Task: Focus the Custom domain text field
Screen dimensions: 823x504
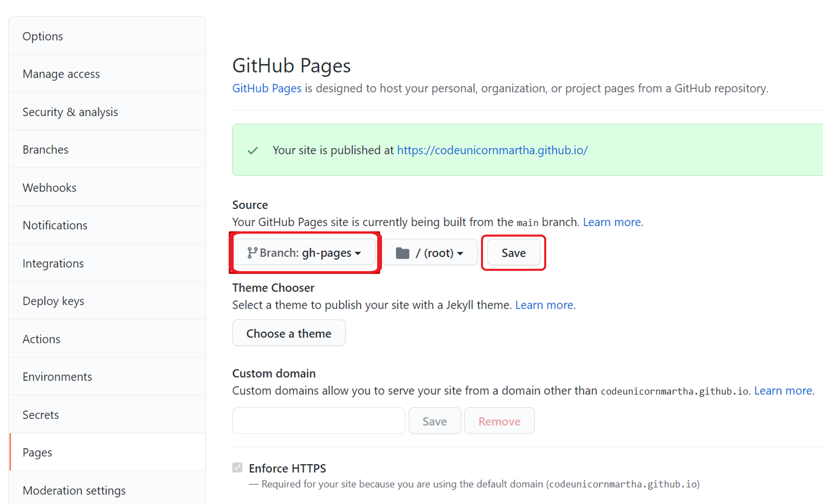Action: 318,421
